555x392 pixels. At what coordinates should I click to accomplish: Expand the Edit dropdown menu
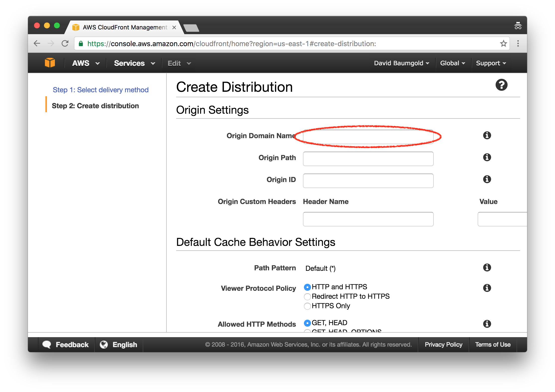coord(179,63)
